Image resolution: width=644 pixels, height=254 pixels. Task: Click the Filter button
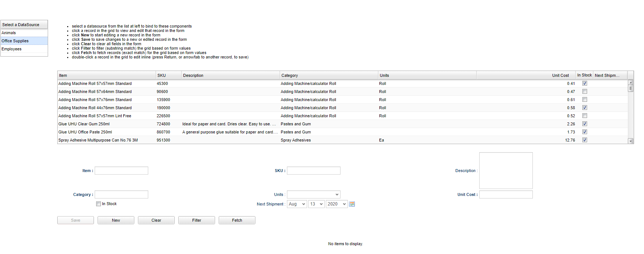tap(197, 220)
